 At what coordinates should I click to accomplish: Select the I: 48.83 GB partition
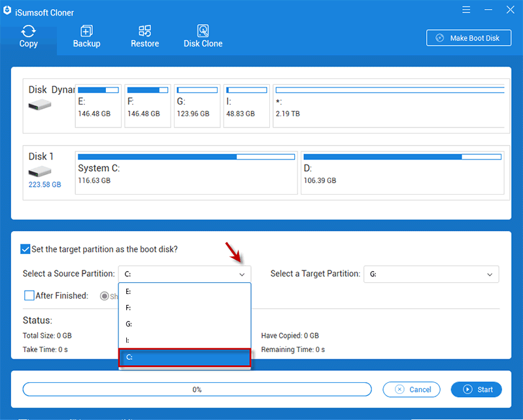pos(246,106)
